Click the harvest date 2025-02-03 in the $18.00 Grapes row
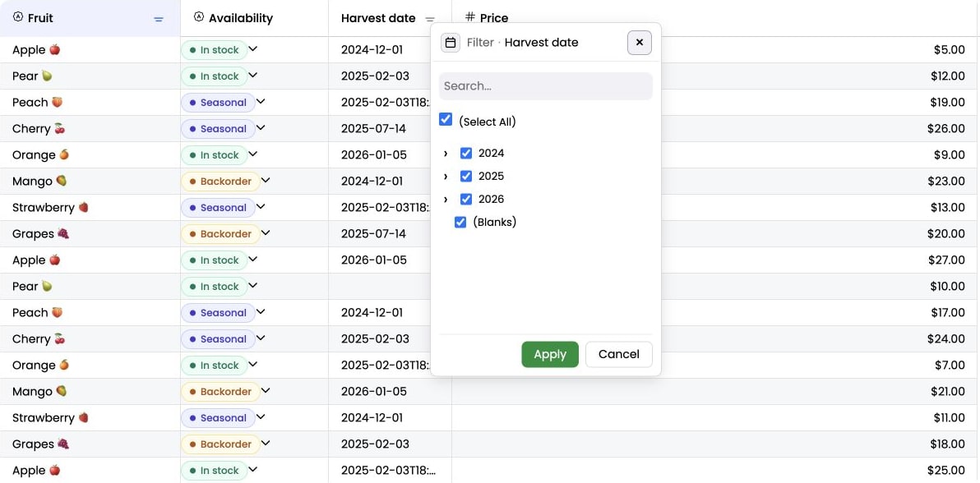Image resolution: width=980 pixels, height=483 pixels. [375, 444]
